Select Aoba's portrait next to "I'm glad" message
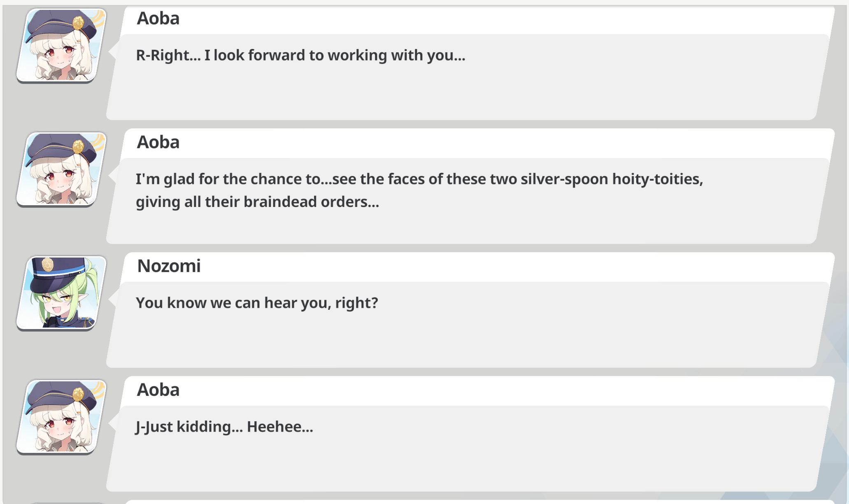849x504 pixels. pyautogui.click(x=61, y=169)
